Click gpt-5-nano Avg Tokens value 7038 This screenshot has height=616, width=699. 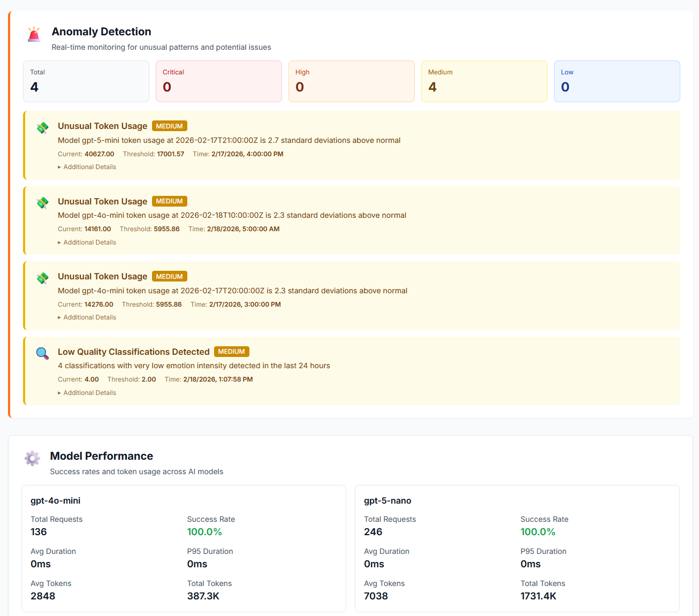click(376, 596)
